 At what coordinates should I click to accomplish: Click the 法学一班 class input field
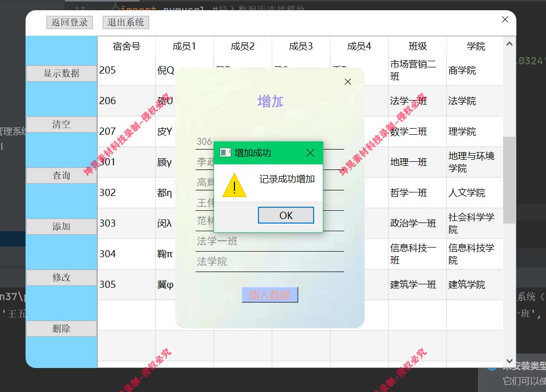click(x=270, y=241)
